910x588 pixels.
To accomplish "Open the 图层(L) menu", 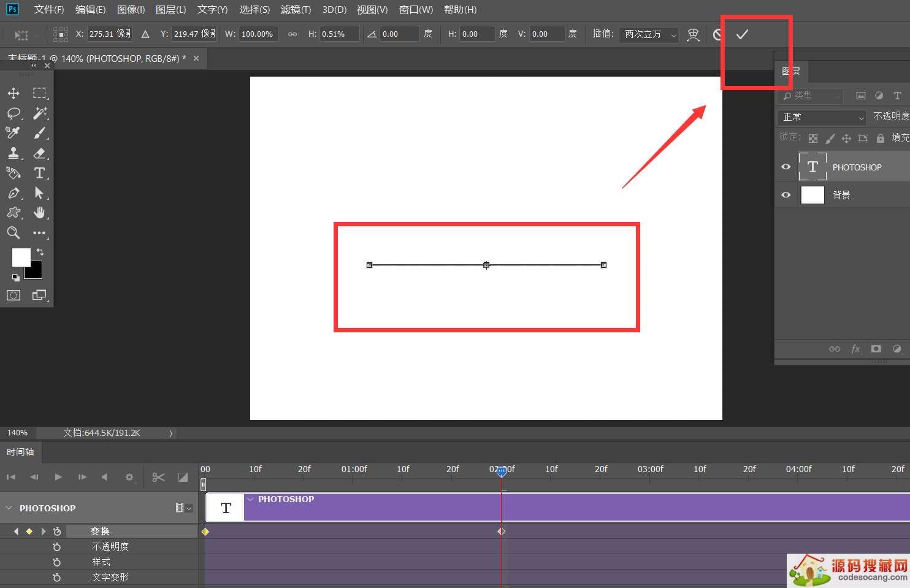I will [x=170, y=10].
